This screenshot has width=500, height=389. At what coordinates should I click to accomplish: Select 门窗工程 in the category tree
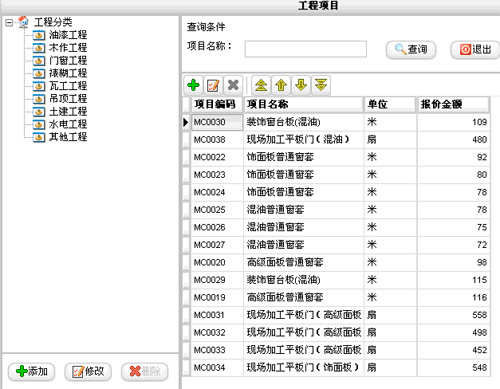pyautogui.click(x=68, y=60)
